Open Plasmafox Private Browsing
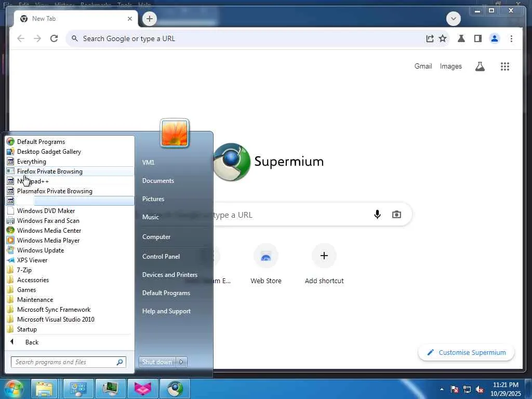The width and height of the screenshot is (532, 399). pos(70,191)
